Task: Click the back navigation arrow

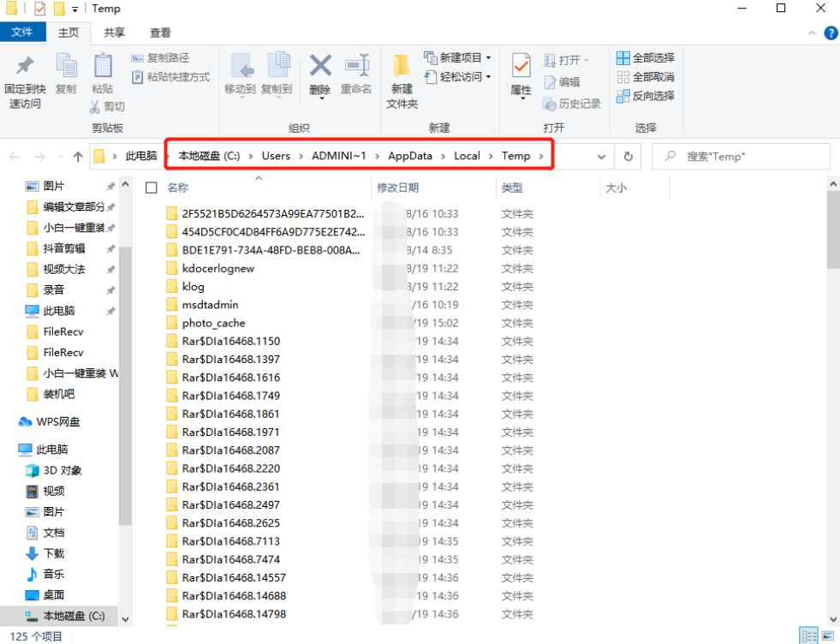Action: tap(15, 157)
